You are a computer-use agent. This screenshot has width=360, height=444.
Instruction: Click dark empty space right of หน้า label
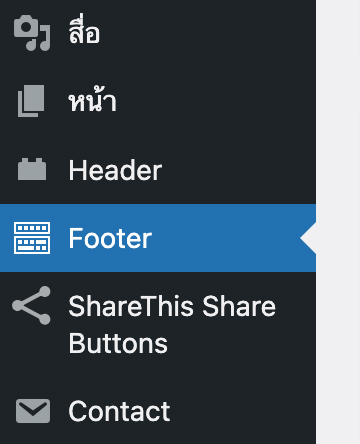(x=216, y=101)
